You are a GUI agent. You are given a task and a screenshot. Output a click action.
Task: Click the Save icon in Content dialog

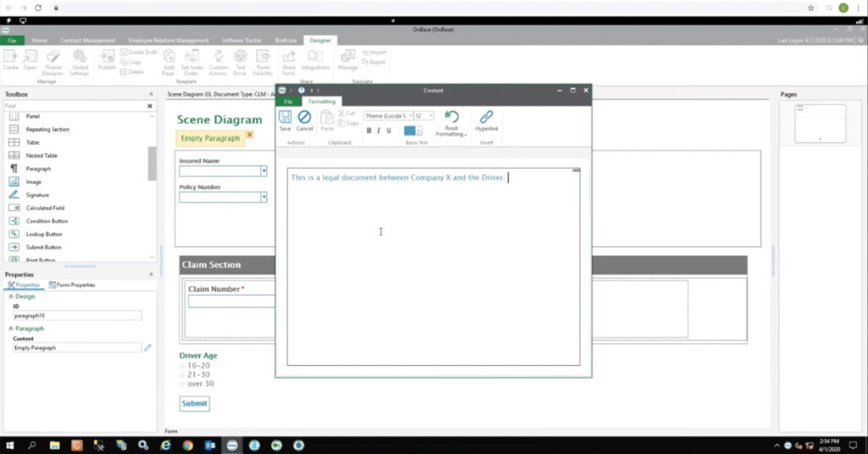pyautogui.click(x=285, y=119)
